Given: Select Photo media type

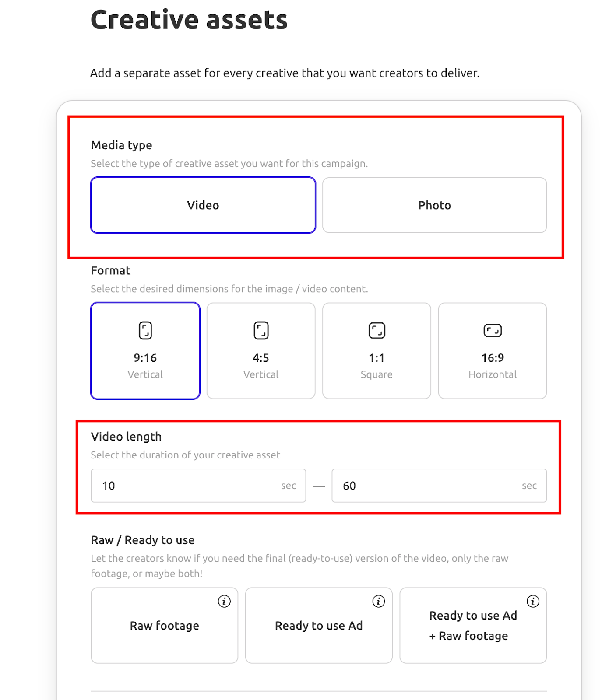Looking at the screenshot, I should [x=434, y=205].
